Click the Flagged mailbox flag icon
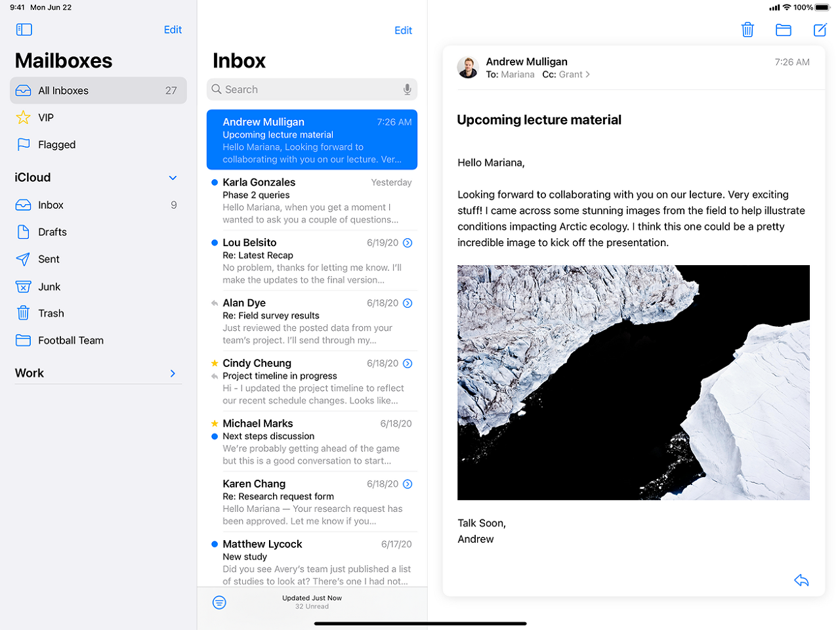The height and width of the screenshot is (630, 840). click(x=23, y=144)
